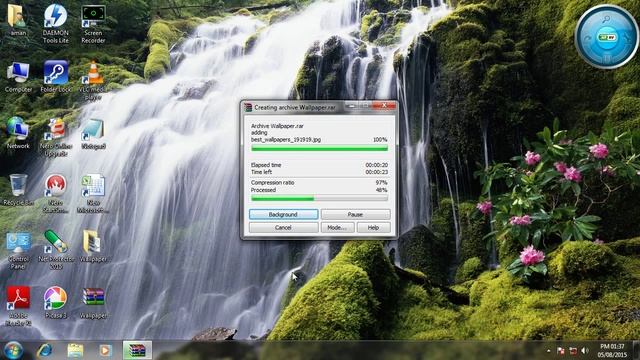
Task: Click the 'best_wallpapers_191919.jpg' file name
Action: pos(286,140)
